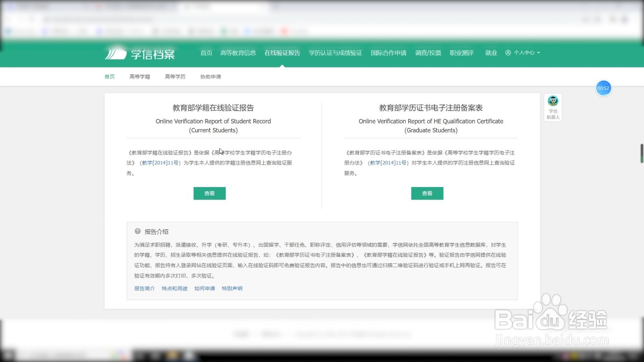Select the 协助申请 tab
Image resolution: width=644 pixels, height=362 pixels.
coord(210,76)
